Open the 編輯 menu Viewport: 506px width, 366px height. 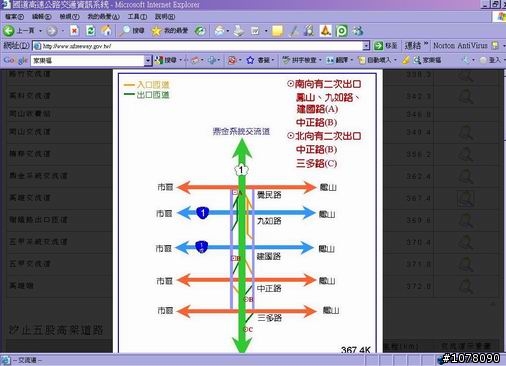(x=41, y=17)
